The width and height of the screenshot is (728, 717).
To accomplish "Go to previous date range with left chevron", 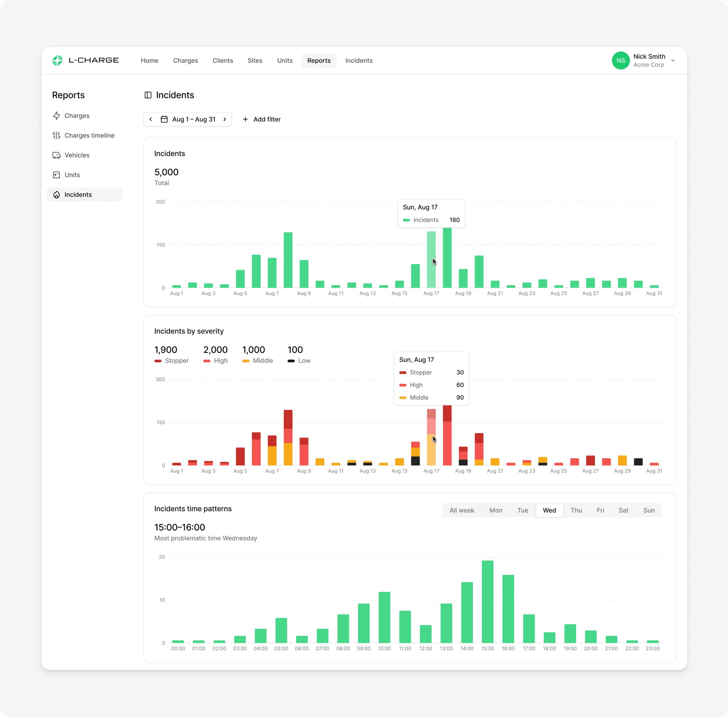I will pos(151,119).
